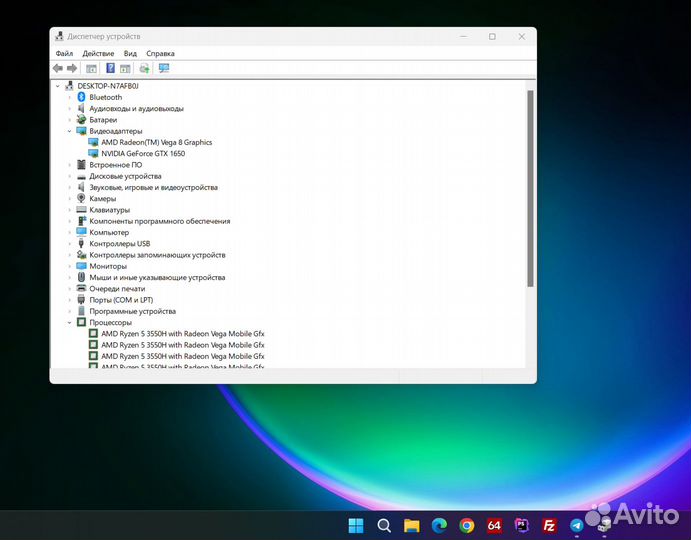The width and height of the screenshot is (691, 540).
Task: Minimize the Диспетчер устройств window
Action: click(463, 37)
